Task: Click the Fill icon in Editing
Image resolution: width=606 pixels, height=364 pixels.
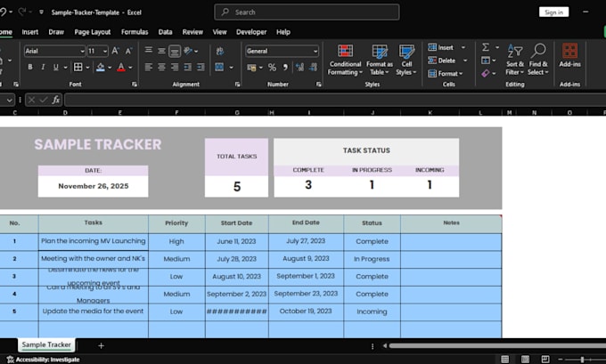Action: pyautogui.click(x=486, y=61)
